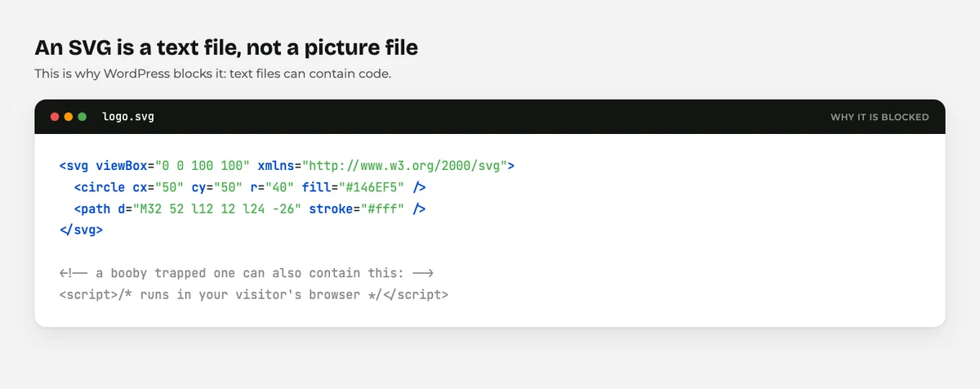Click the red window dot
Image resolution: width=980 pixels, height=389 pixels.
[55, 117]
